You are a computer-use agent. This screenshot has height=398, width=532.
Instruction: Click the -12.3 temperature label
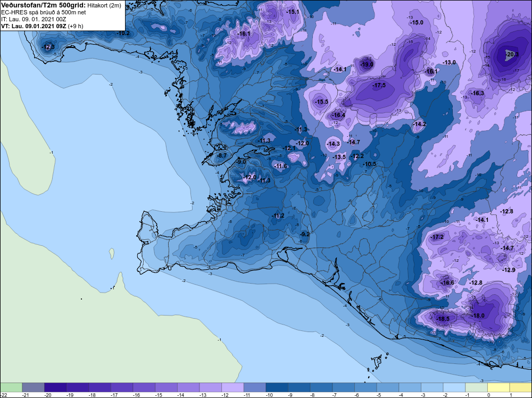point(48,47)
